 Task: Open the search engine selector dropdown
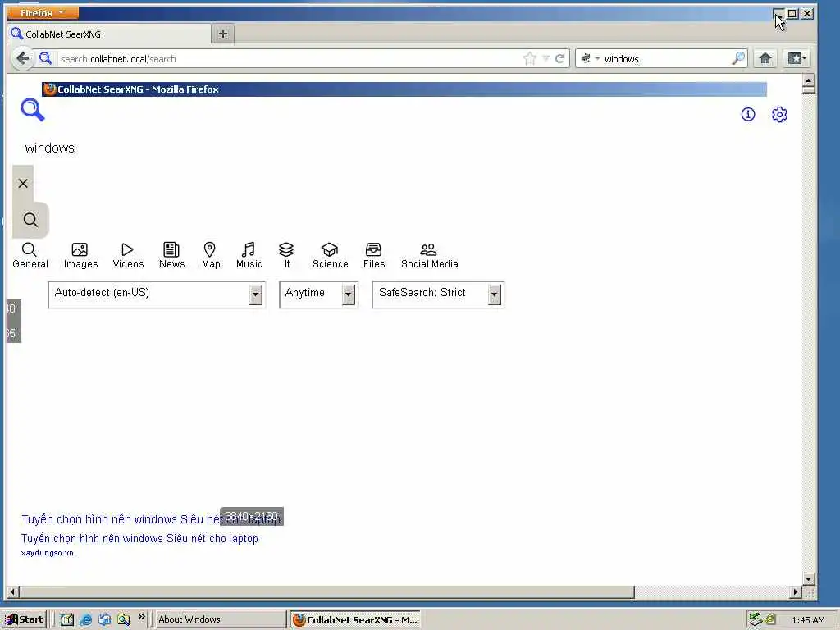click(590, 58)
